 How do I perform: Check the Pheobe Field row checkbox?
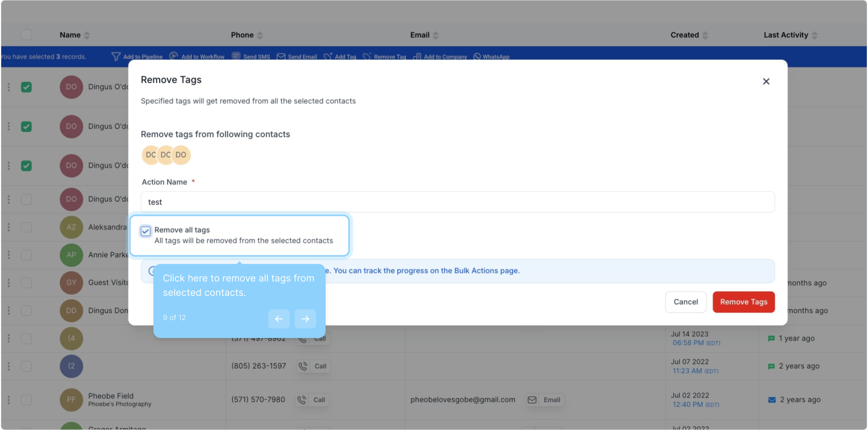(x=26, y=399)
